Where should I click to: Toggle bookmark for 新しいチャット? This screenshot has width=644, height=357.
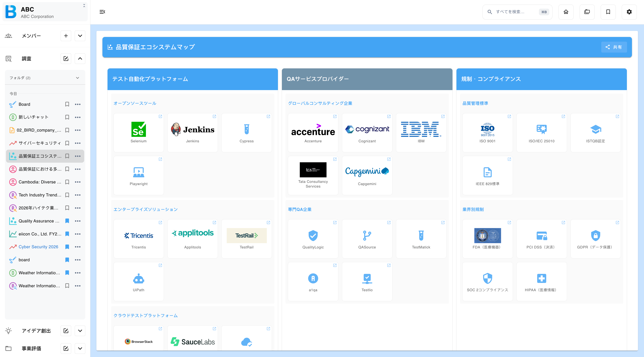pos(67,117)
